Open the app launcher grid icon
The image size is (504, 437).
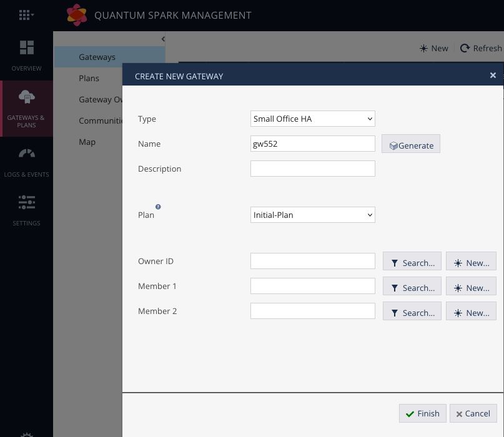(x=26, y=14)
